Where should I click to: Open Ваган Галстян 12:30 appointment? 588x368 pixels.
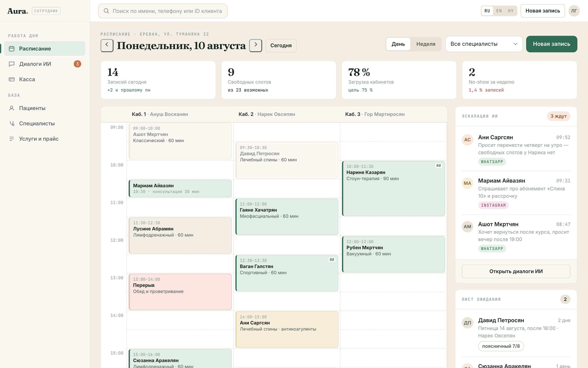pos(287,273)
